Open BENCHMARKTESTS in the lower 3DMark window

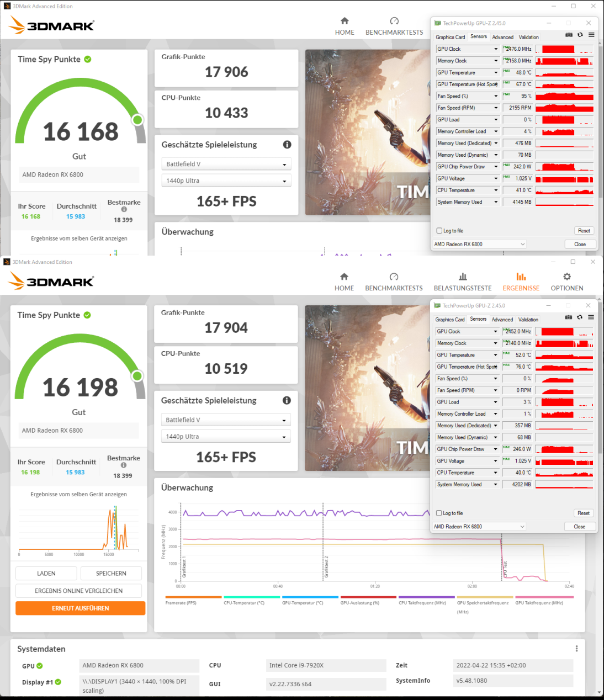[394, 282]
